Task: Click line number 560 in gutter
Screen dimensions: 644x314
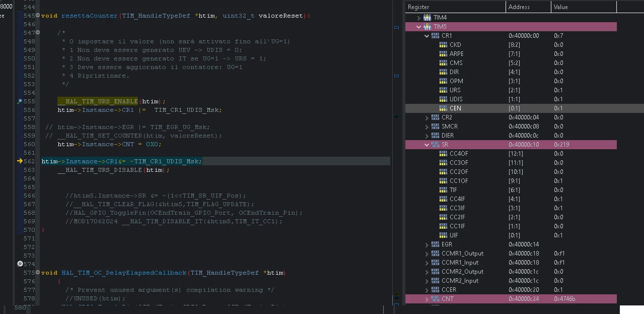Action: click(x=29, y=144)
